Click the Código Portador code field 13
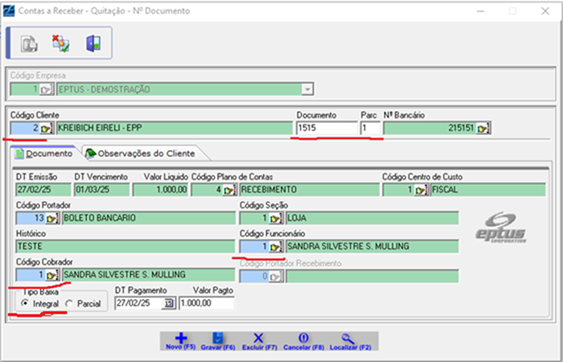Viewport: 563px width, 362px height. coord(31,218)
